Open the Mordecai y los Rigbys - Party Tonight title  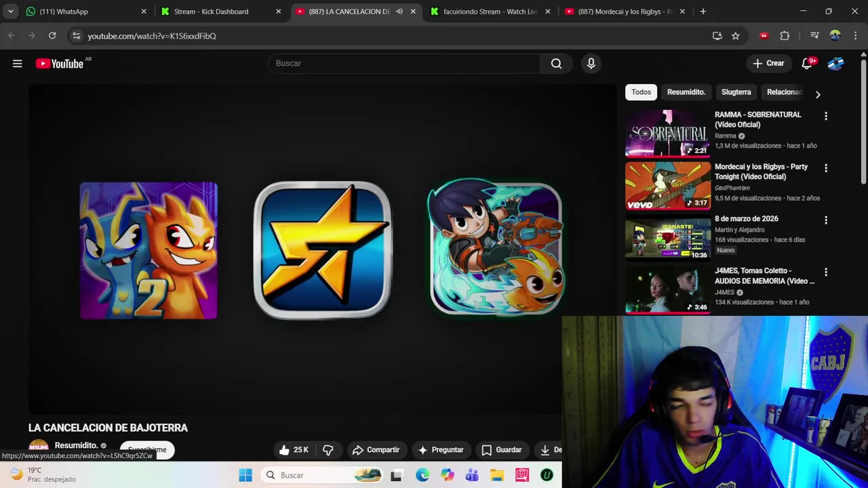pos(761,171)
